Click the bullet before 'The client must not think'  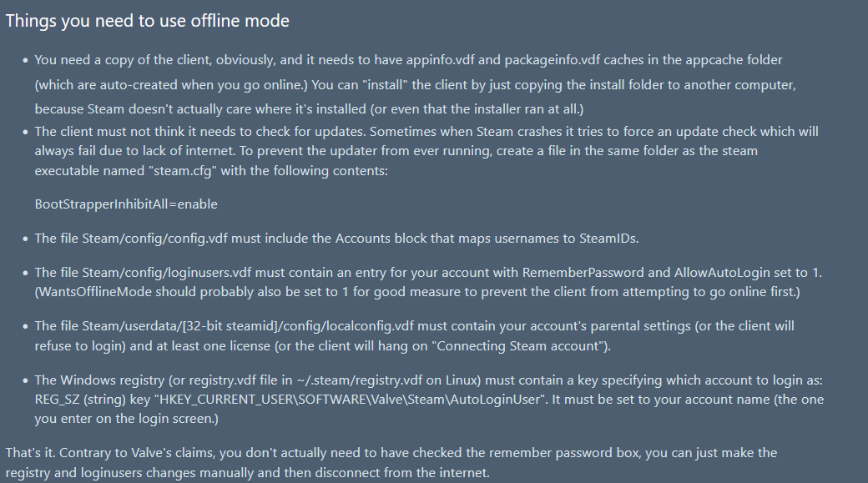[26, 133]
